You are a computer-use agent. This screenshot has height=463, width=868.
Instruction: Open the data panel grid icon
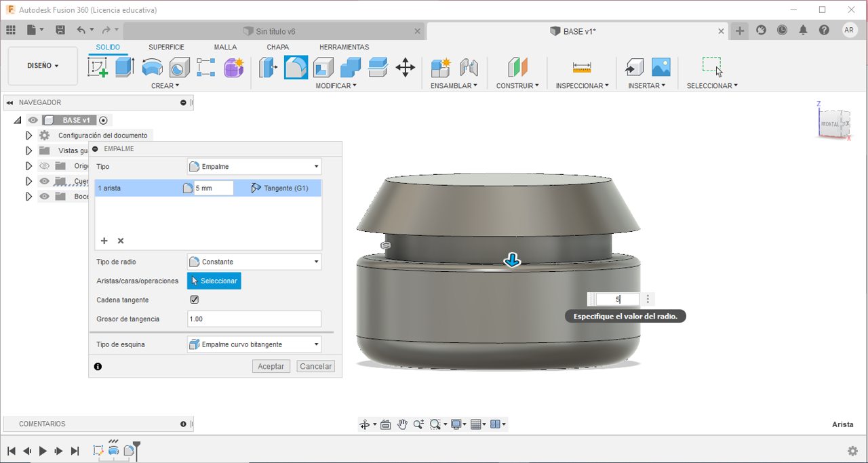(x=11, y=31)
